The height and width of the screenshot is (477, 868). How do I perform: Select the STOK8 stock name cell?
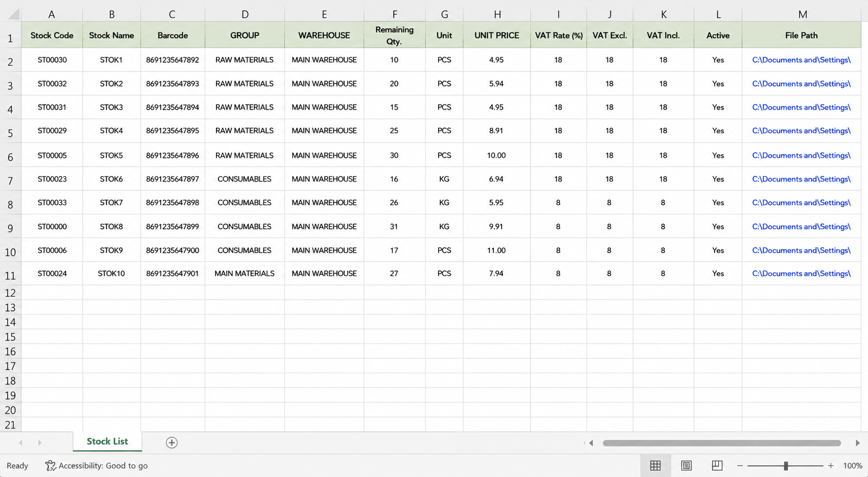[x=111, y=227]
